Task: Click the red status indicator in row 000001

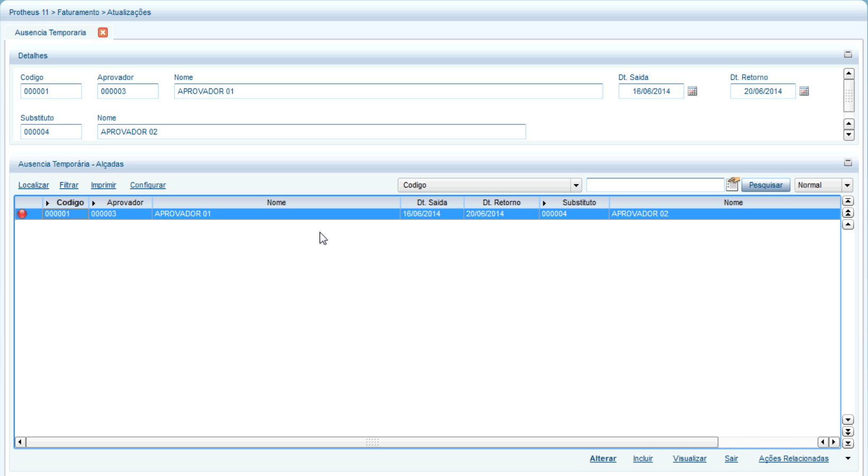Action: coord(22,214)
